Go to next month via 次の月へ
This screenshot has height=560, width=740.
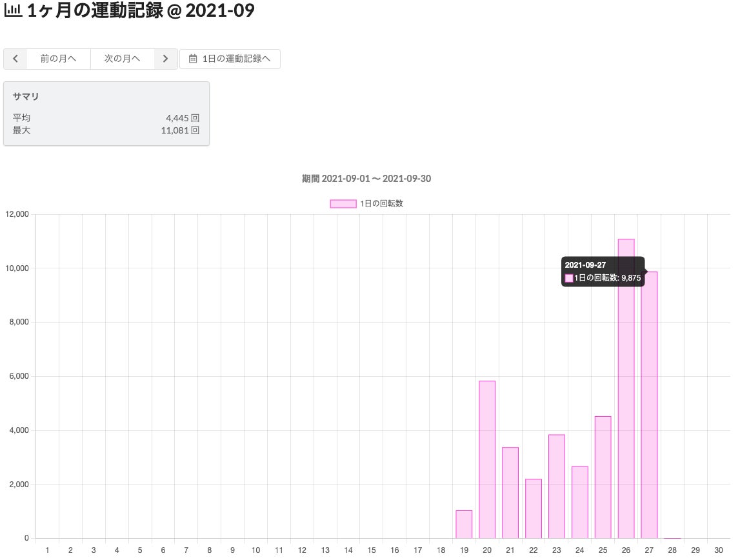click(x=122, y=59)
